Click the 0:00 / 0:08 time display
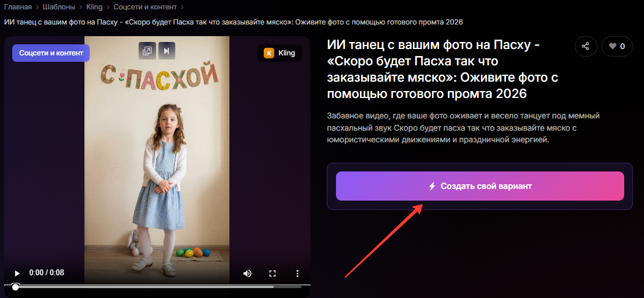The height and width of the screenshot is (298, 644). tap(47, 272)
